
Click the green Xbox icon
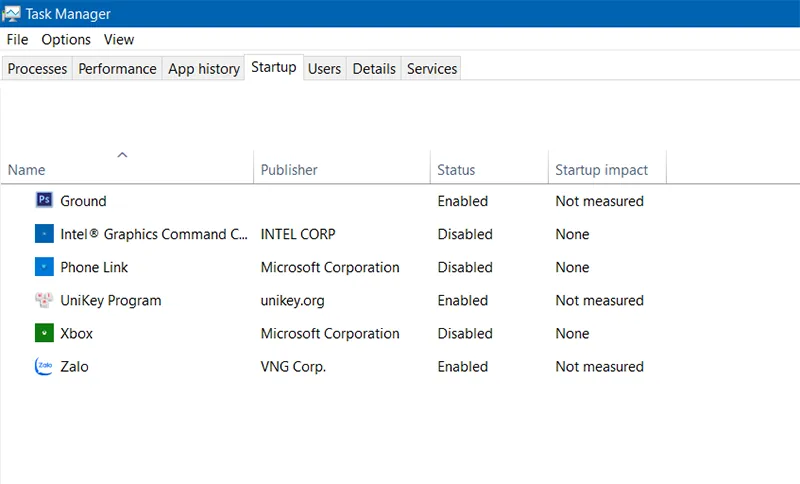[44, 333]
